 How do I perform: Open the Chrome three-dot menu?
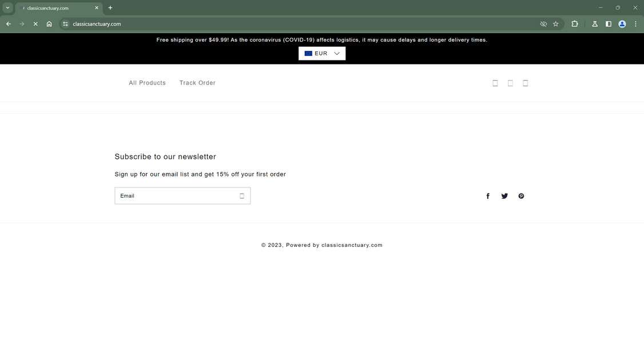635,24
